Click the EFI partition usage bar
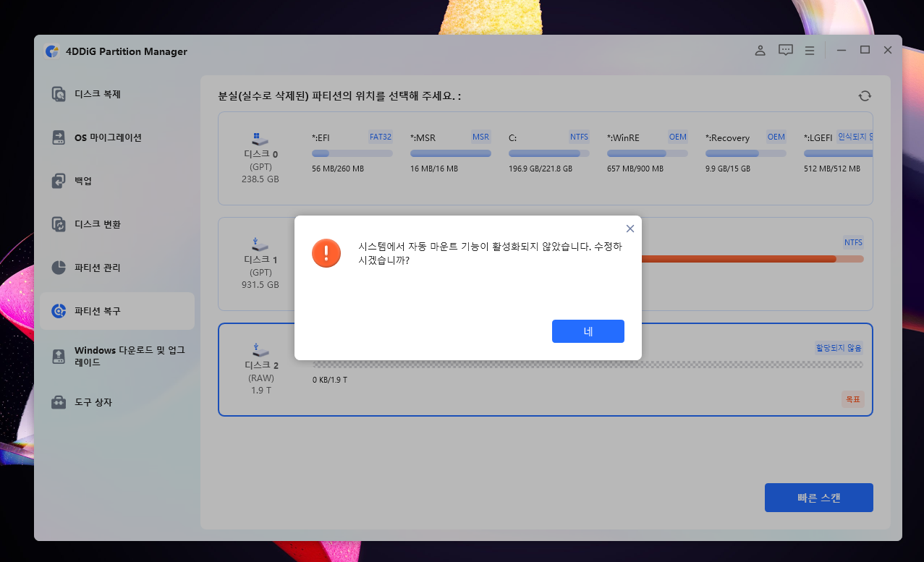This screenshot has width=924, height=562. [352, 153]
